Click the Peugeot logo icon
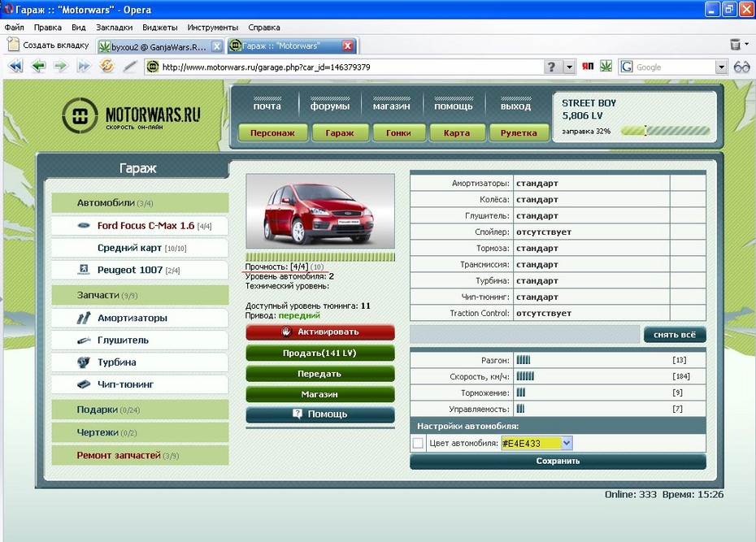Viewport: 756px width, 542px height. coord(84,270)
